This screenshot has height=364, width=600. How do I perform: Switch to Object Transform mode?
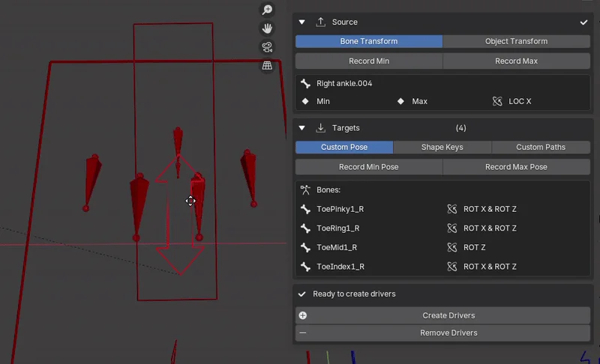pos(516,41)
